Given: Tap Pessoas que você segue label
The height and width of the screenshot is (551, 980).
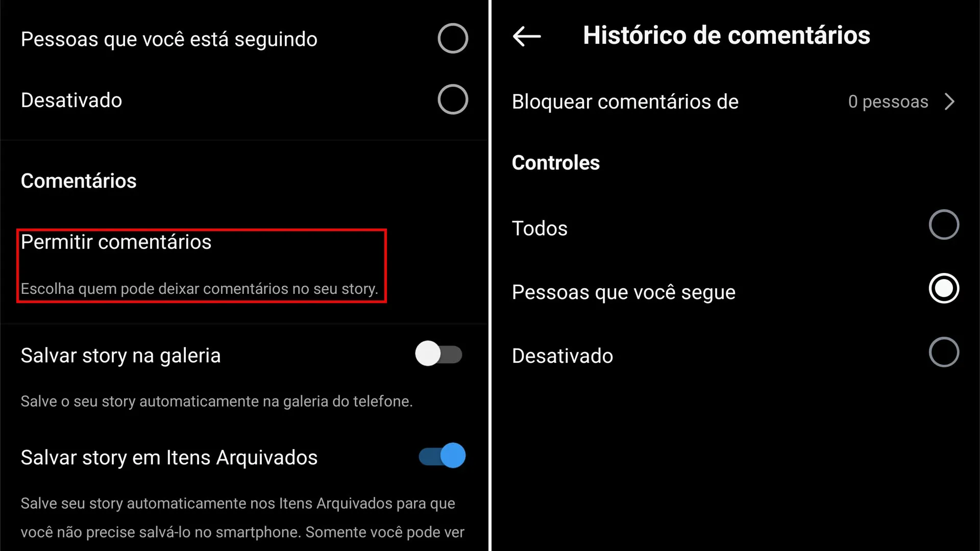Looking at the screenshot, I should click(624, 293).
